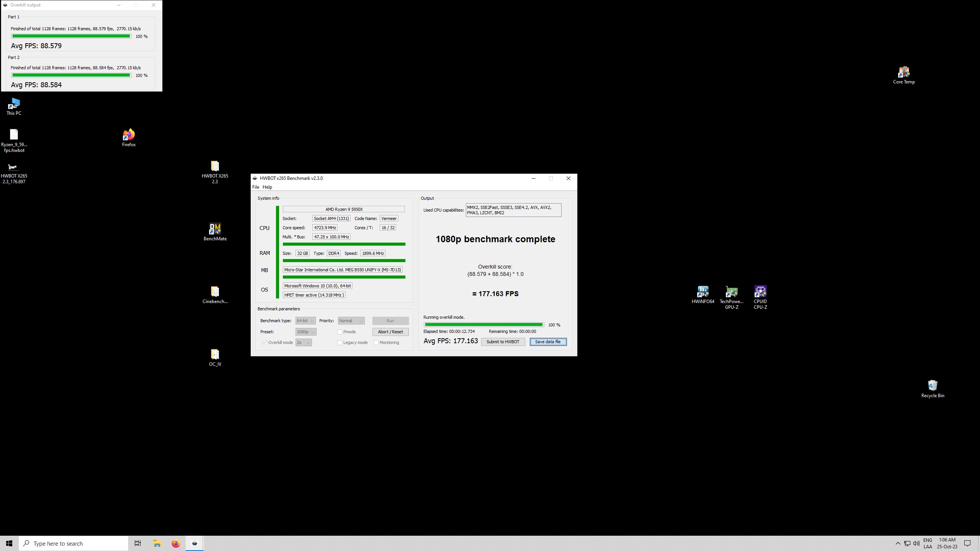Open the BenchMate desktop shortcut

point(215,232)
